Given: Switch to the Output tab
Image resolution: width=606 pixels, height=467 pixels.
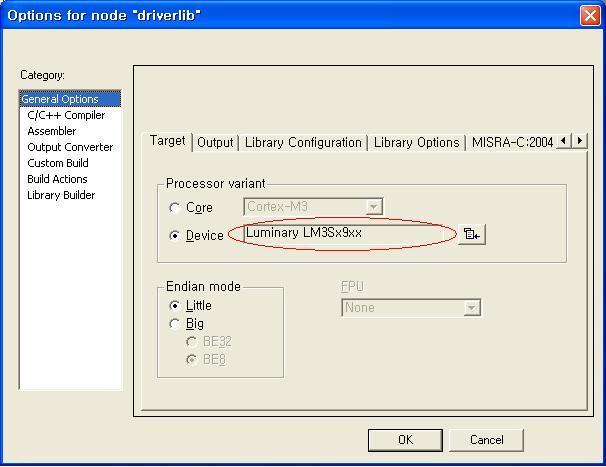Looking at the screenshot, I should (215, 143).
